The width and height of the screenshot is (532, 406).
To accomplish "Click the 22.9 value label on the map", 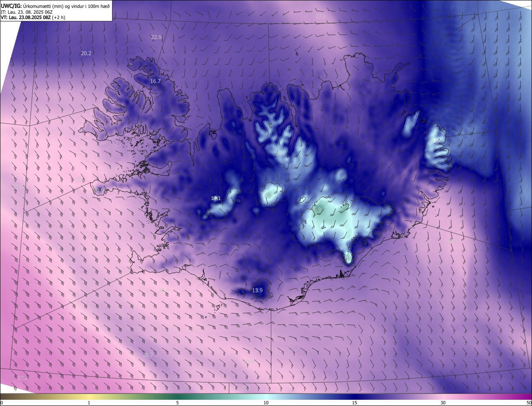I will [156, 37].
